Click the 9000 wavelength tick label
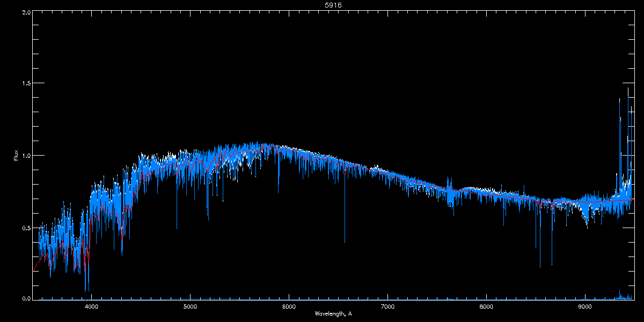The width and height of the screenshot is (644, 322). point(585,307)
